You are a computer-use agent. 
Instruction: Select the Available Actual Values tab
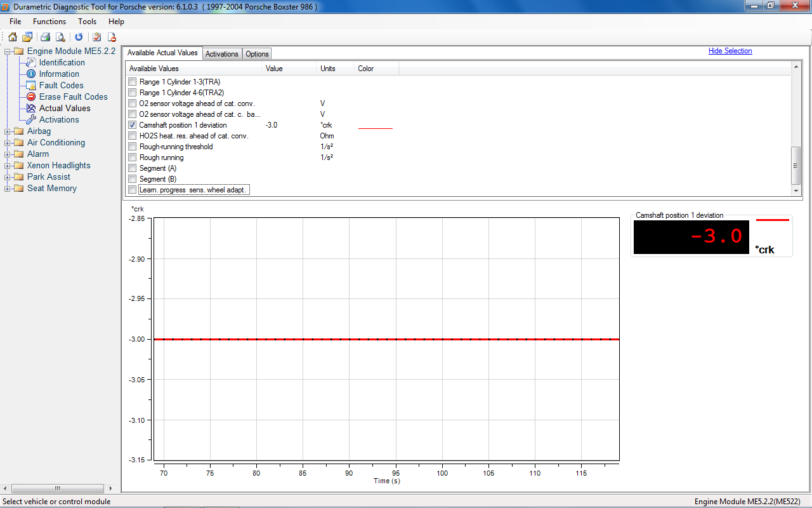pos(162,53)
